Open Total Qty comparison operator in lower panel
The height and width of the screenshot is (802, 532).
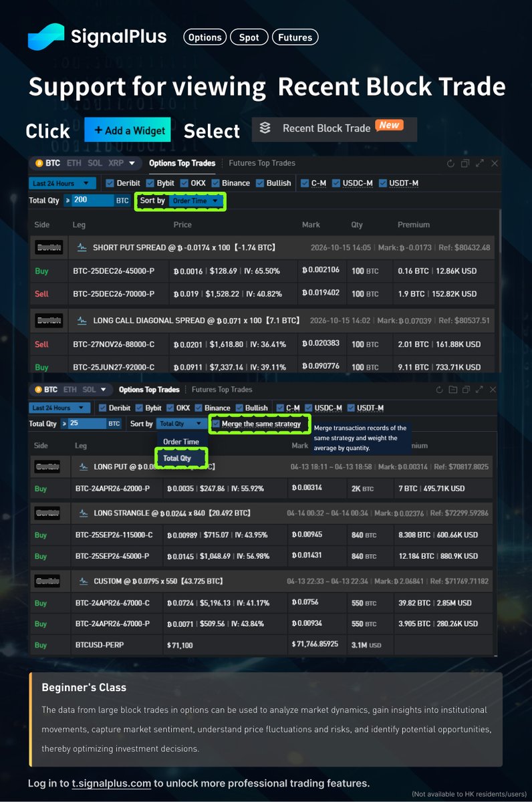64,424
